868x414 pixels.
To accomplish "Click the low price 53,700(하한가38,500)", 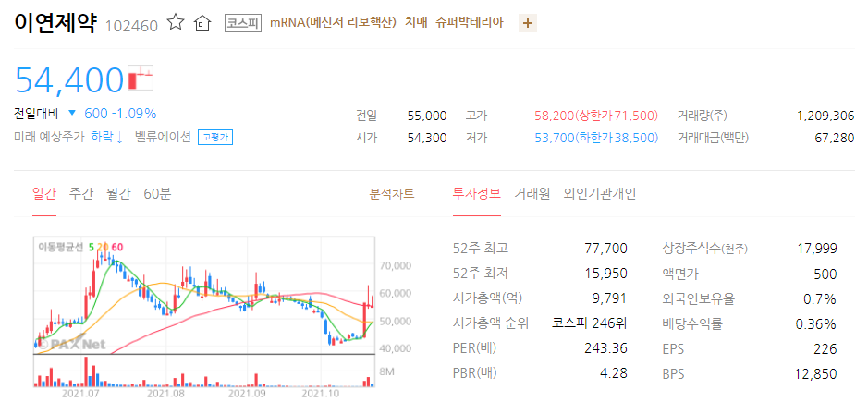I will (596, 138).
